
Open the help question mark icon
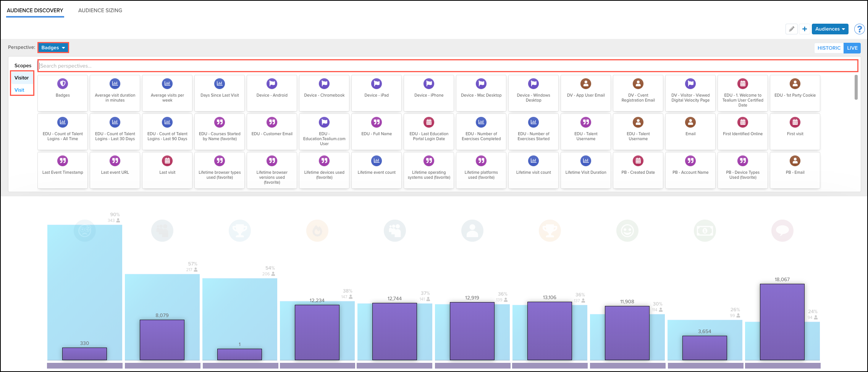click(859, 29)
